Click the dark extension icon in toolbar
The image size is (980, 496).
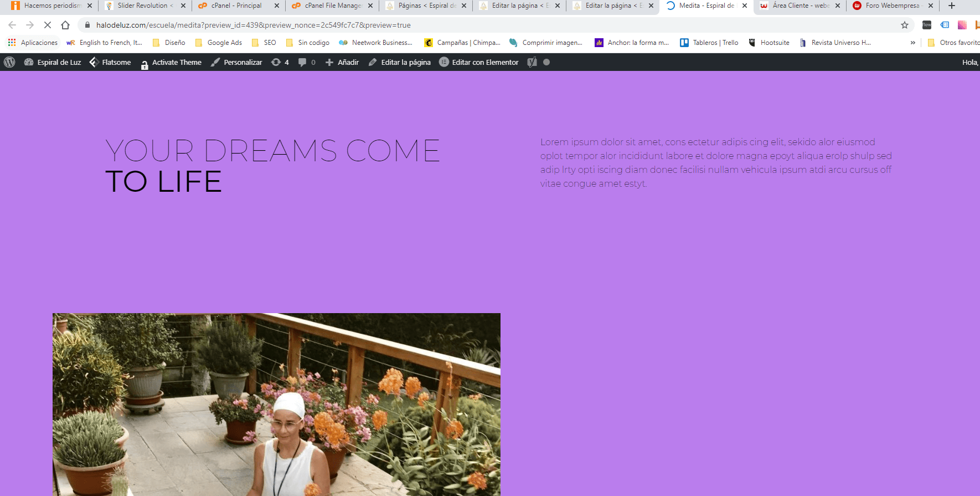click(927, 25)
